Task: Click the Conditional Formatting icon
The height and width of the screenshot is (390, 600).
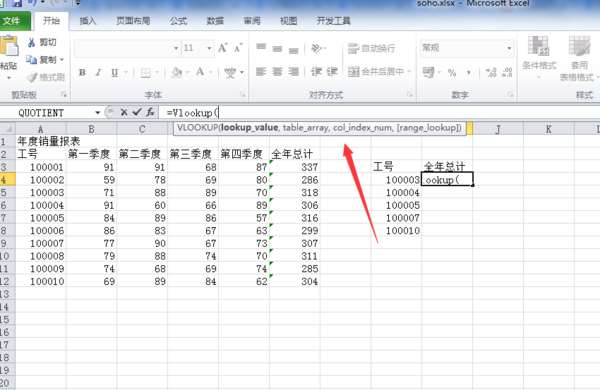Action: click(x=539, y=55)
